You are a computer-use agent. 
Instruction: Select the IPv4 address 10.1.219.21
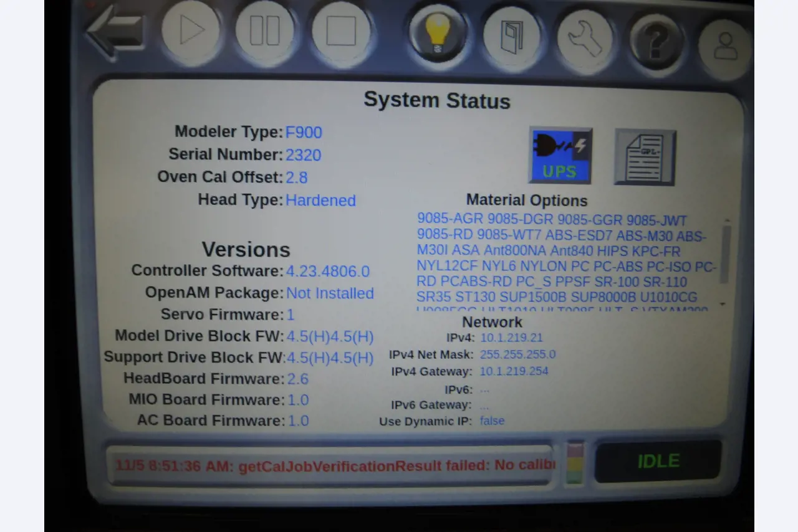[511, 338]
